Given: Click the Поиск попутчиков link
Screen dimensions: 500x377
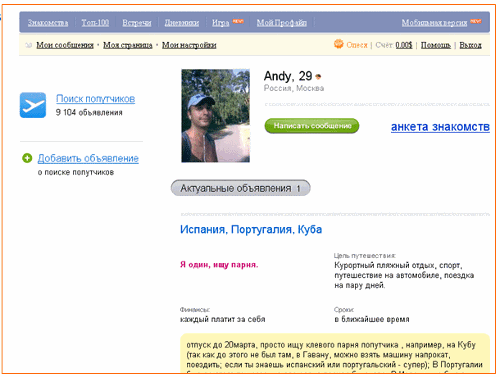Looking at the screenshot, I should [95, 99].
